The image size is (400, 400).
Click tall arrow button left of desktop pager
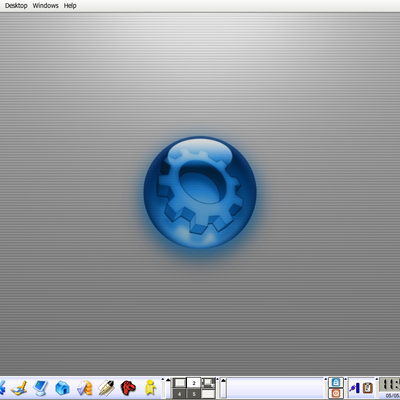pyautogui.click(x=168, y=388)
